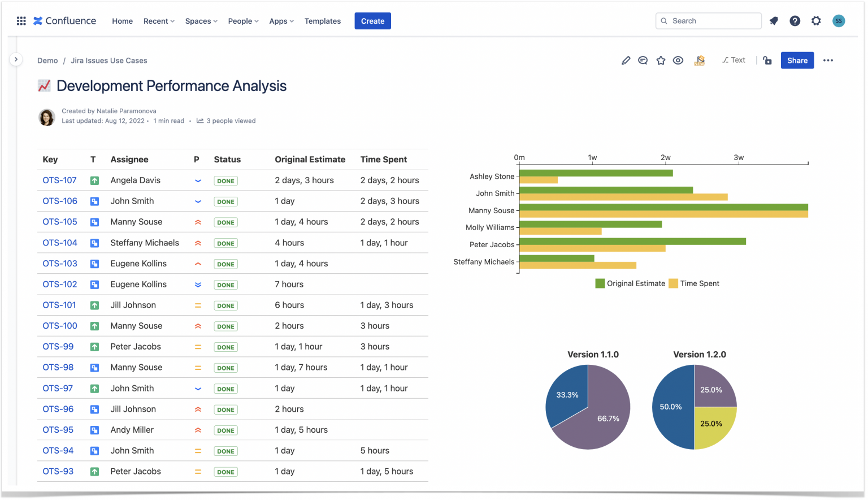Select the edit pencil icon
Viewport: 868px width, 500px height.
pyautogui.click(x=626, y=60)
